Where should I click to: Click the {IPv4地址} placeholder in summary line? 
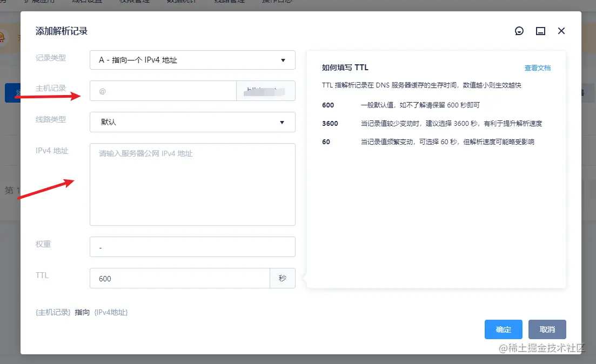pos(111,312)
